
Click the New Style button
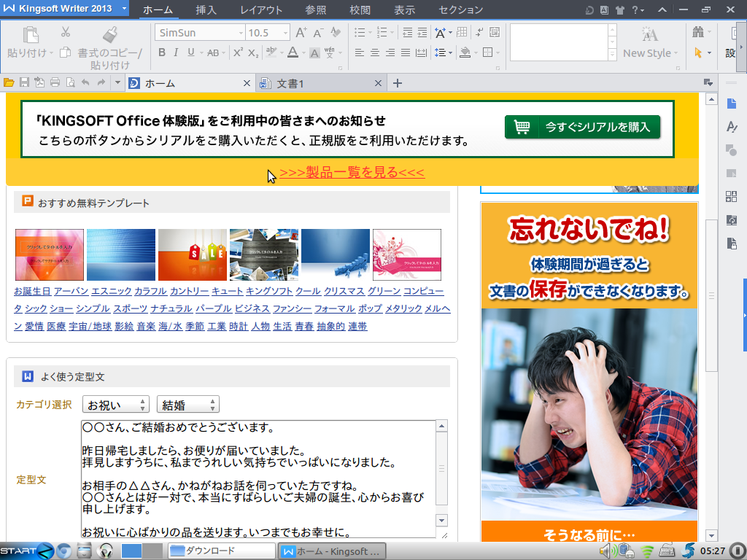650,43
